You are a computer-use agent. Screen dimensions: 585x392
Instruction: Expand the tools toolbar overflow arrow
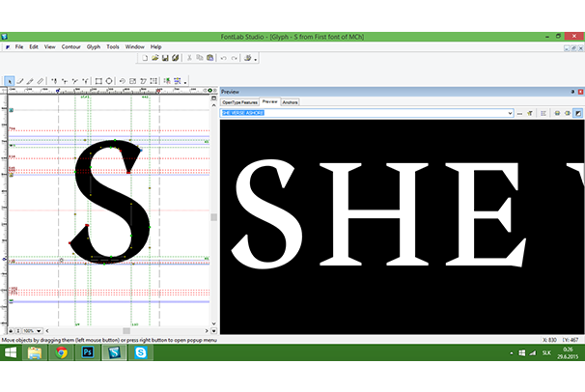click(x=186, y=83)
